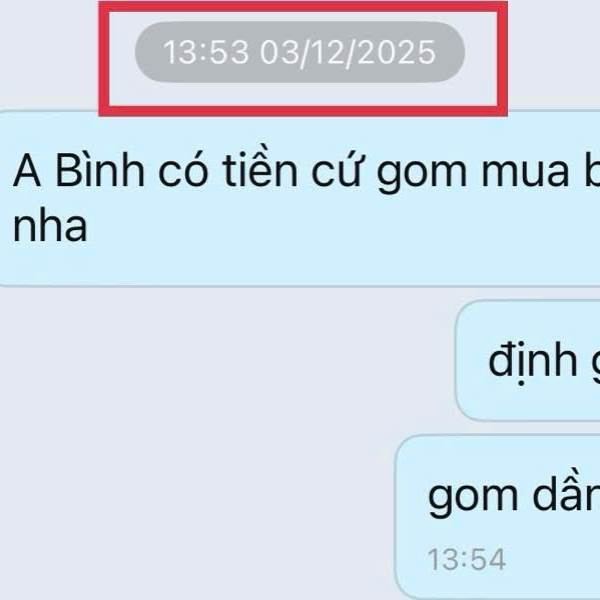Click the letter "A" starting first message
Viewport: 600px width, 600px height.
(x=27, y=170)
